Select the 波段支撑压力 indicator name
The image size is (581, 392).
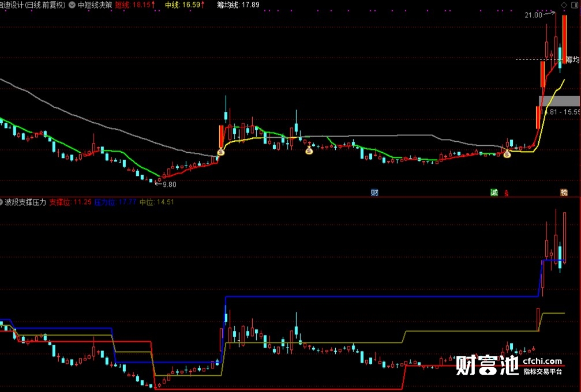[25, 202]
